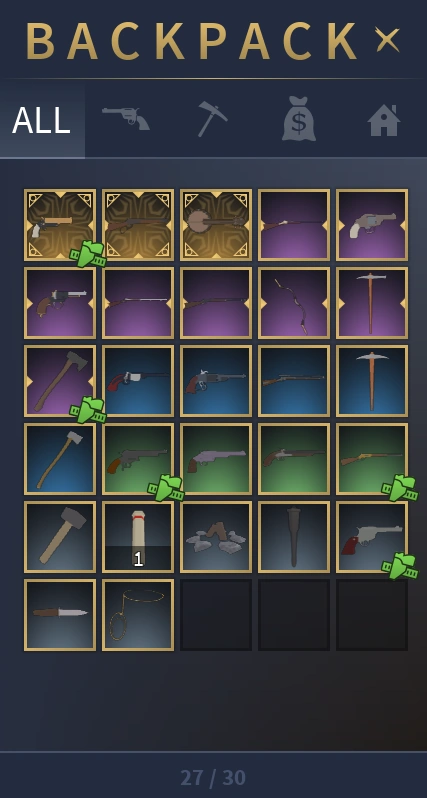Switch to the pickaxe tools tab
Viewport: 427px width, 798px height.
pos(212,119)
